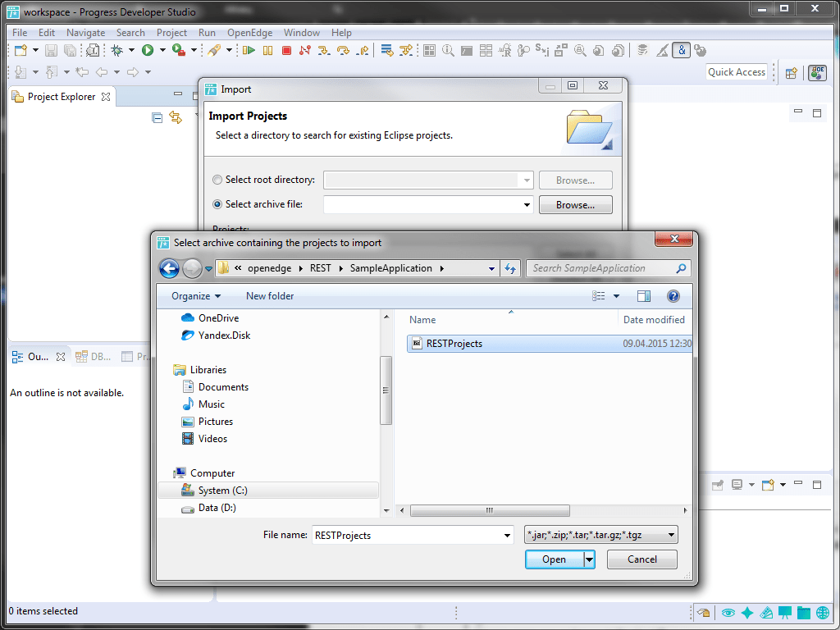Click the easel icon in the status bar
840x630 pixels.
click(785, 612)
